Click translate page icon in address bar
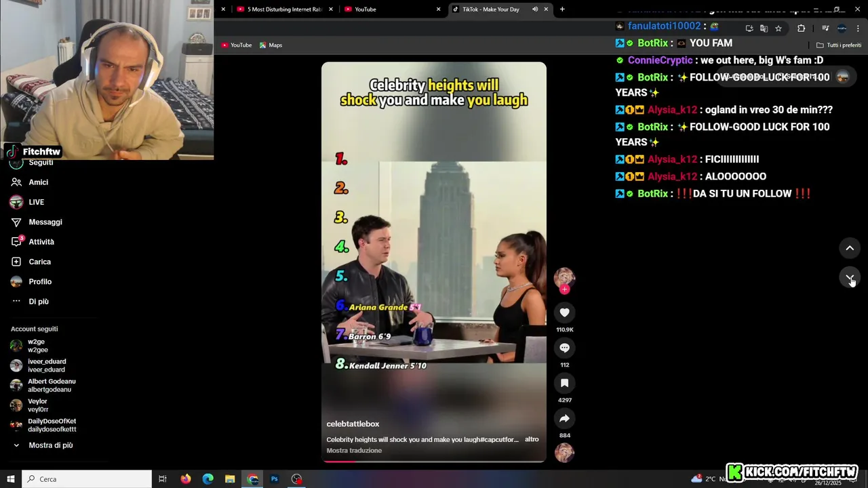 point(764,28)
